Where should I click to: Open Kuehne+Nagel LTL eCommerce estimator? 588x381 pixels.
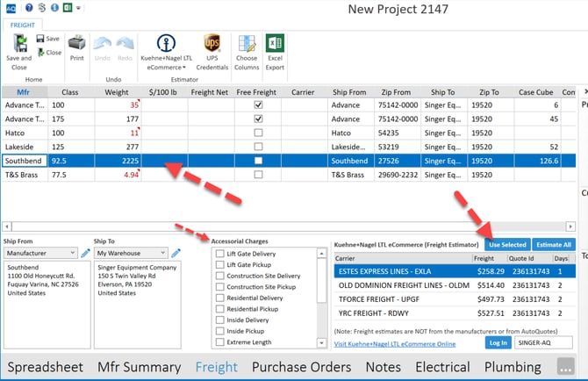[166, 52]
